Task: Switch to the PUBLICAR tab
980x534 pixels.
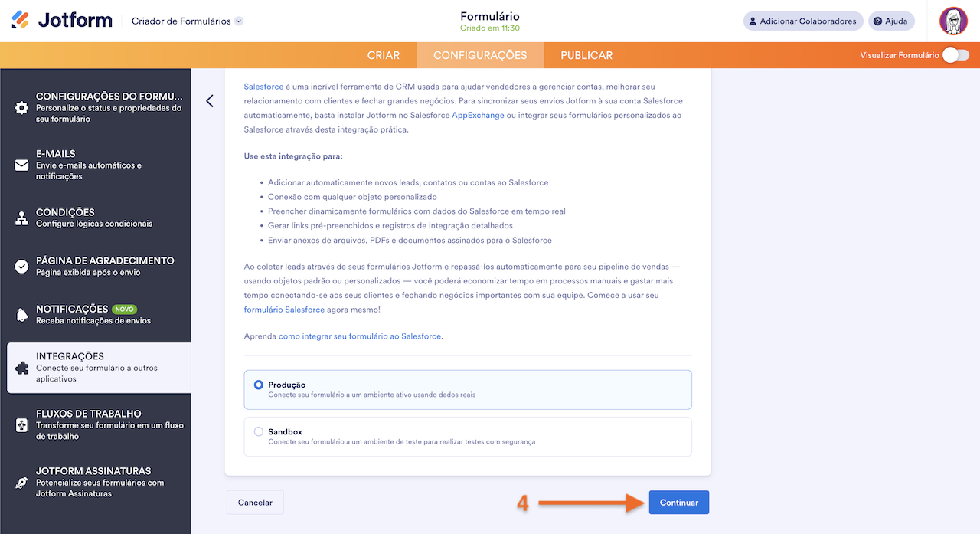Action: pos(586,55)
